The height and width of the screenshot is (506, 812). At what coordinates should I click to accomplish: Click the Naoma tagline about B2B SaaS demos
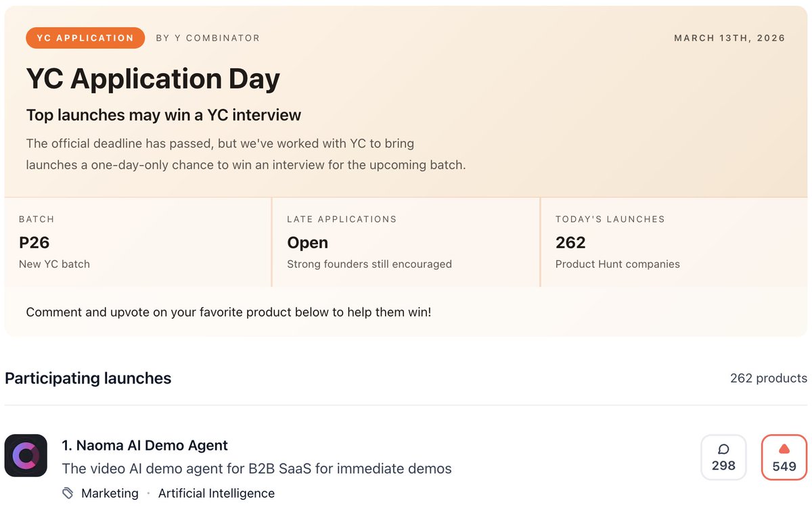256,468
